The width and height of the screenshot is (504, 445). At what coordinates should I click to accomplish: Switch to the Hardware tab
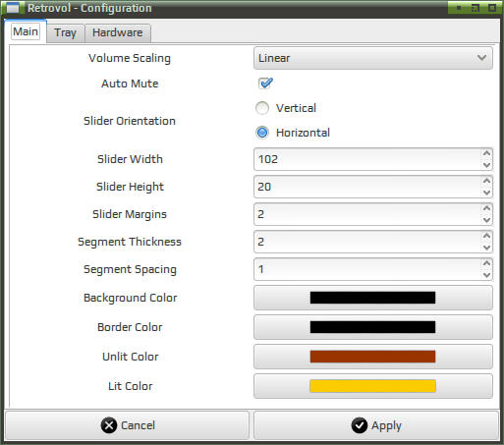pyautogui.click(x=118, y=32)
